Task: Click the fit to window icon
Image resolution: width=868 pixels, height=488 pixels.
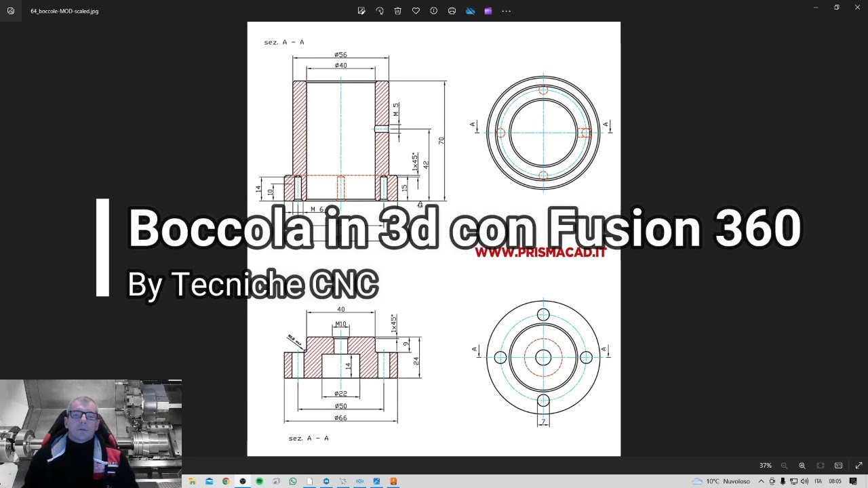Action: [x=821, y=466]
